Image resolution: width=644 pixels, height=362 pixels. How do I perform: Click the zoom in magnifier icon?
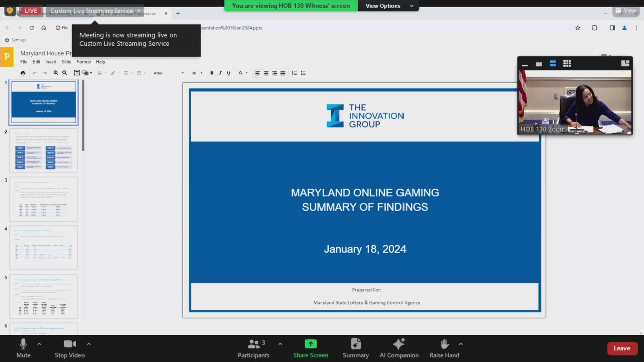(56, 73)
